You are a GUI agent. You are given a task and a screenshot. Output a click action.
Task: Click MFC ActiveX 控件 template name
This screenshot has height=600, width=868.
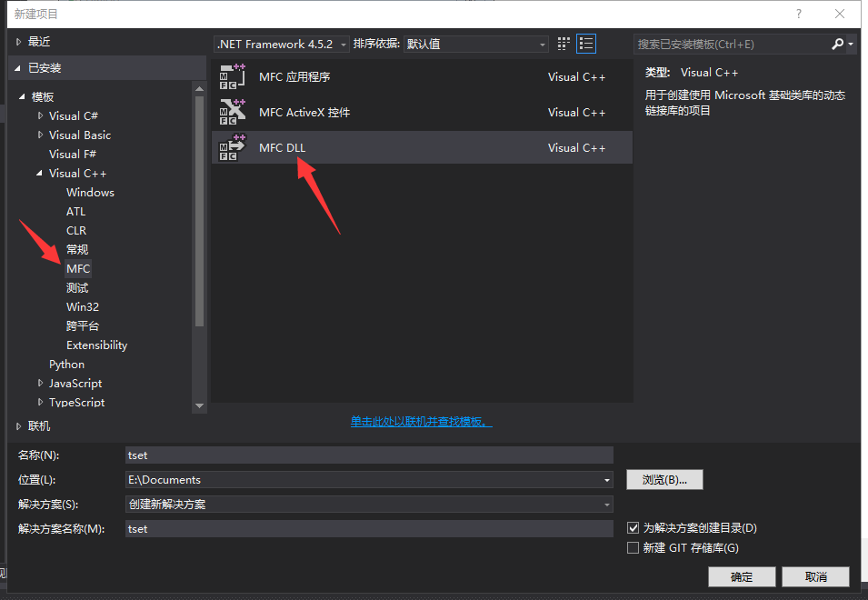pyautogui.click(x=304, y=113)
